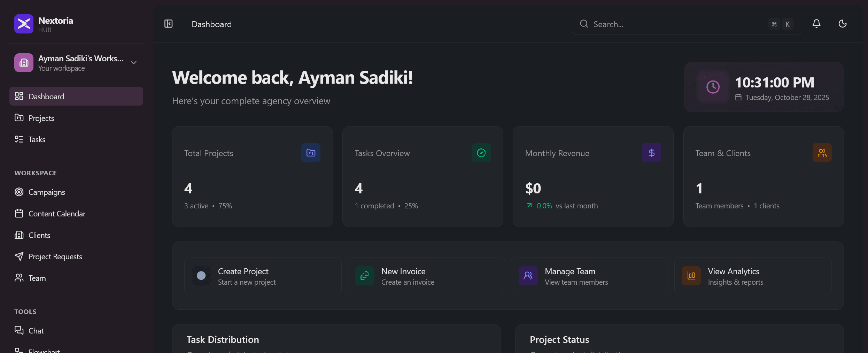Collapse the sidebar with the panel toggle
The image size is (868, 353).
tap(169, 24)
